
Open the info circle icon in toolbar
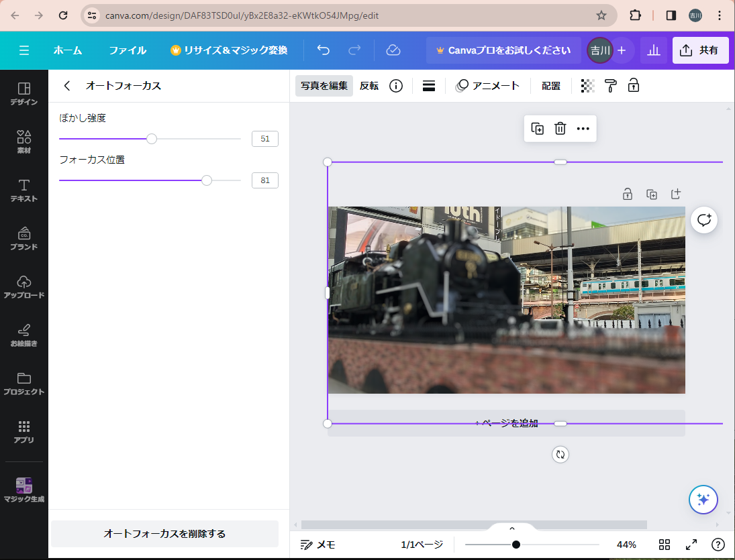pos(396,86)
